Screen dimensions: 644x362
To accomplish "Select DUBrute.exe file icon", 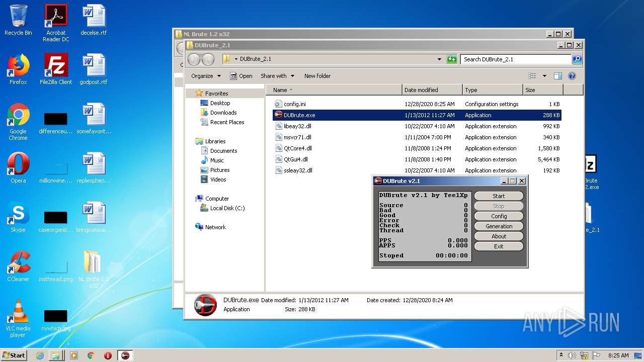I will tap(278, 115).
